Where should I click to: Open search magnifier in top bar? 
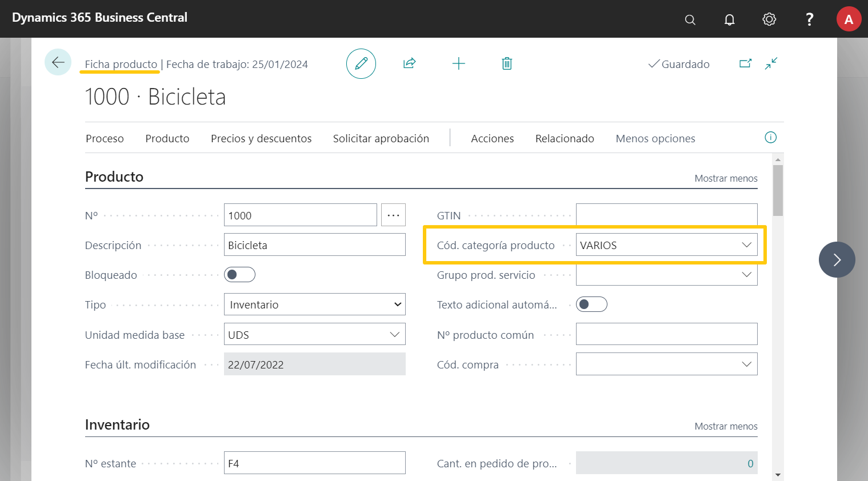pos(690,19)
